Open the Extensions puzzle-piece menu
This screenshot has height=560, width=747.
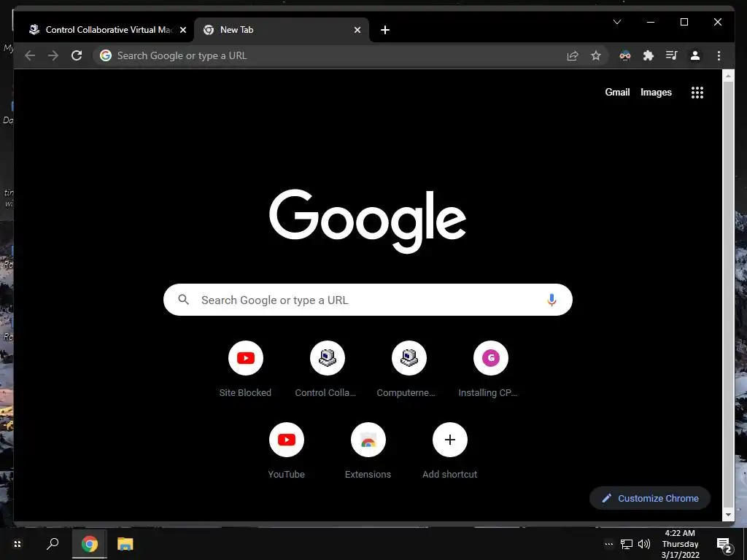point(649,55)
